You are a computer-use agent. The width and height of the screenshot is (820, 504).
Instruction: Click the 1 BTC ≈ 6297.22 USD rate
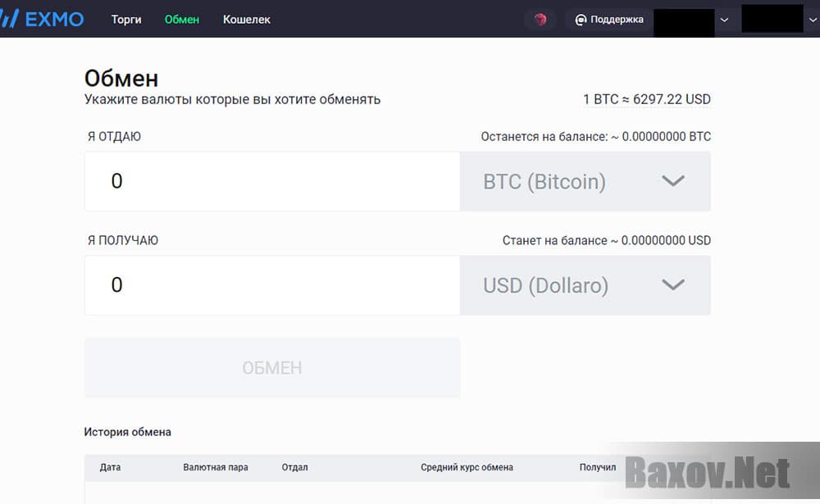(x=646, y=99)
